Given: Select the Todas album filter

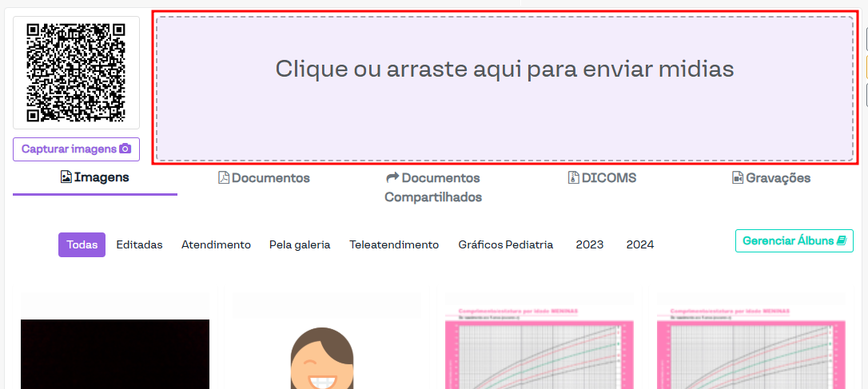Looking at the screenshot, I should pos(82,245).
